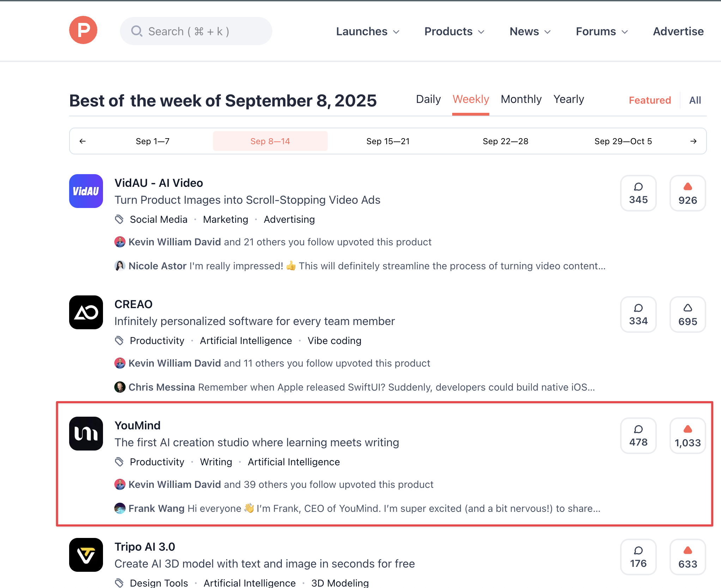Select the Sep 15—21 week tab
This screenshot has width=721, height=588.
pyautogui.click(x=388, y=141)
